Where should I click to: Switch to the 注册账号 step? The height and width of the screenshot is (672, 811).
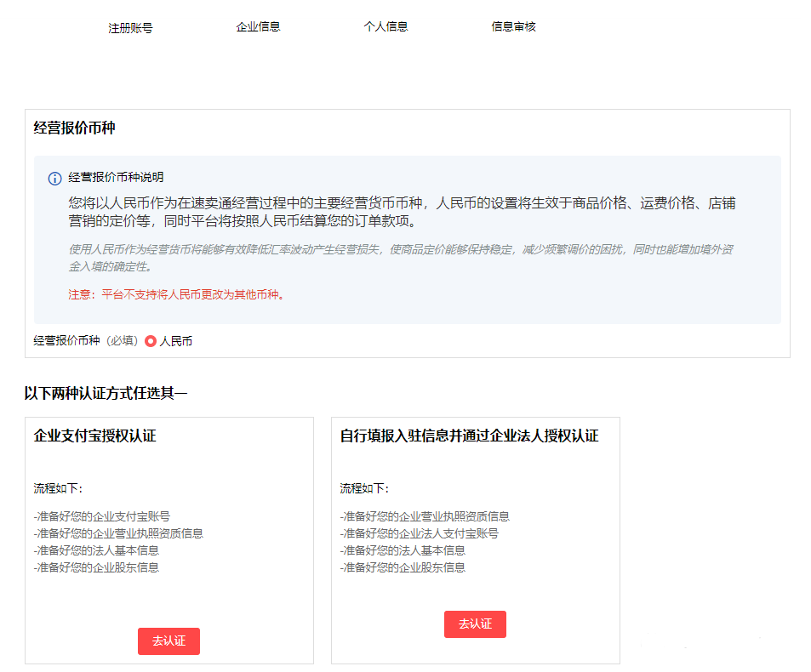(132, 26)
